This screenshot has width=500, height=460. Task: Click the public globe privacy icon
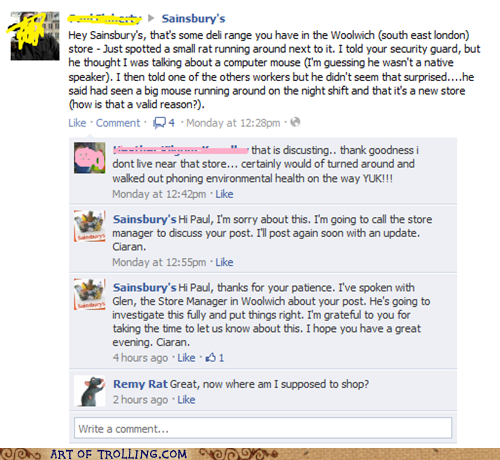[295, 122]
